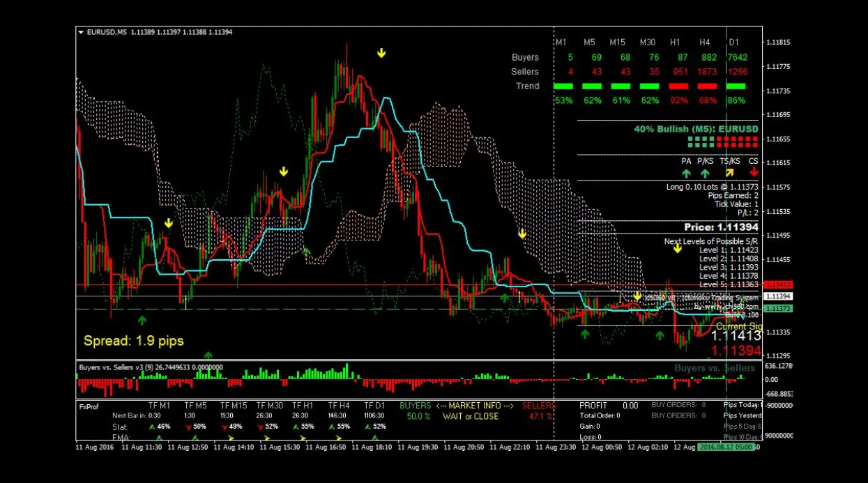Click the green PA up arrow
The height and width of the screenshot is (483, 868).
pos(687,173)
